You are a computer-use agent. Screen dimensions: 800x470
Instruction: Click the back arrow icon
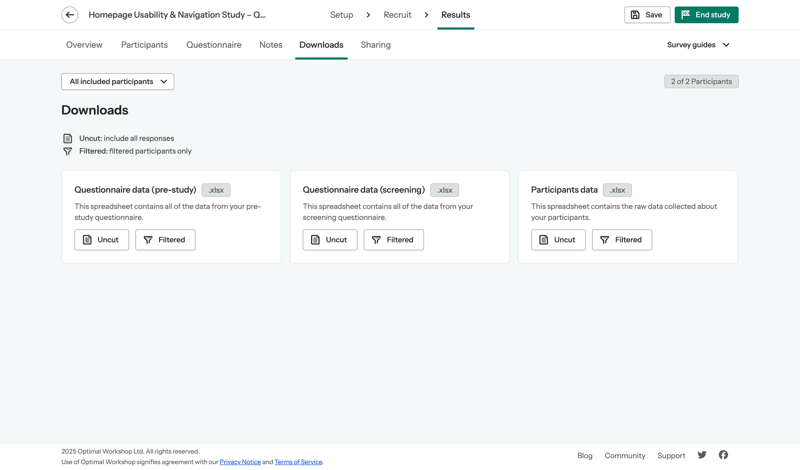pos(70,15)
